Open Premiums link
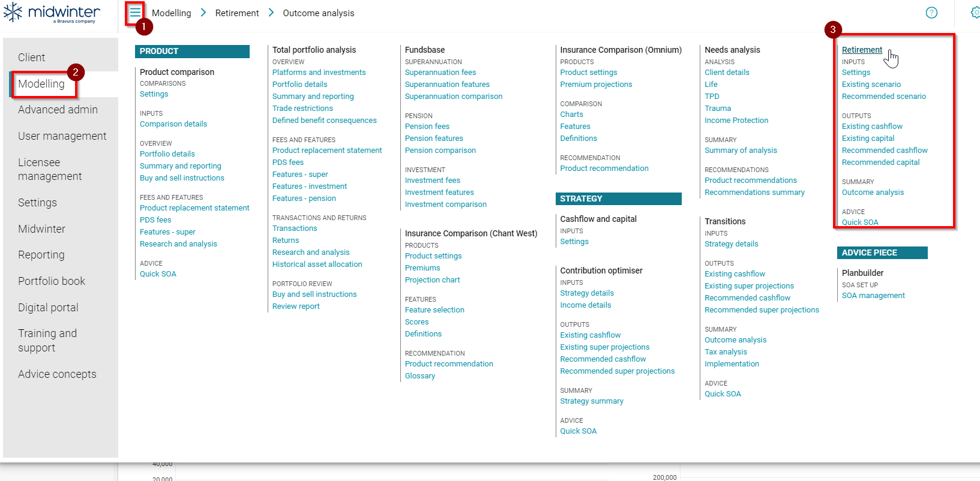980x481 pixels. [x=422, y=268]
